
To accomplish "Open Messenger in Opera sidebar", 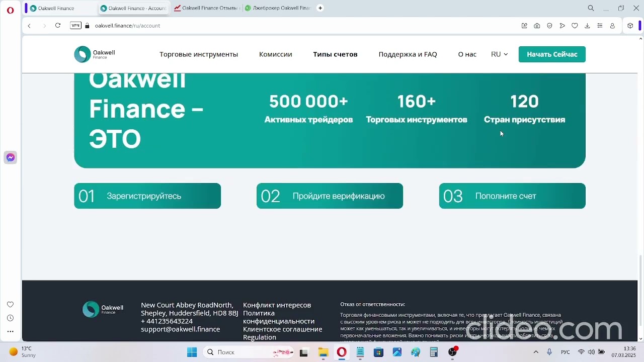I will [x=10, y=157].
